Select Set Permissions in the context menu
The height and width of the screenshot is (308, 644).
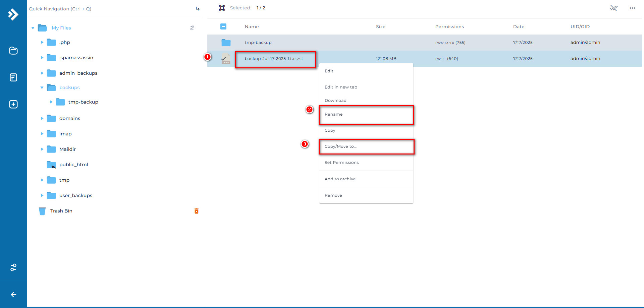click(341, 163)
